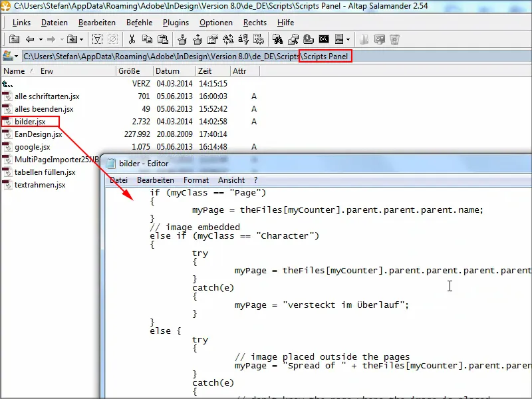Open Ansicht menu in bilder Editor

[x=231, y=180]
